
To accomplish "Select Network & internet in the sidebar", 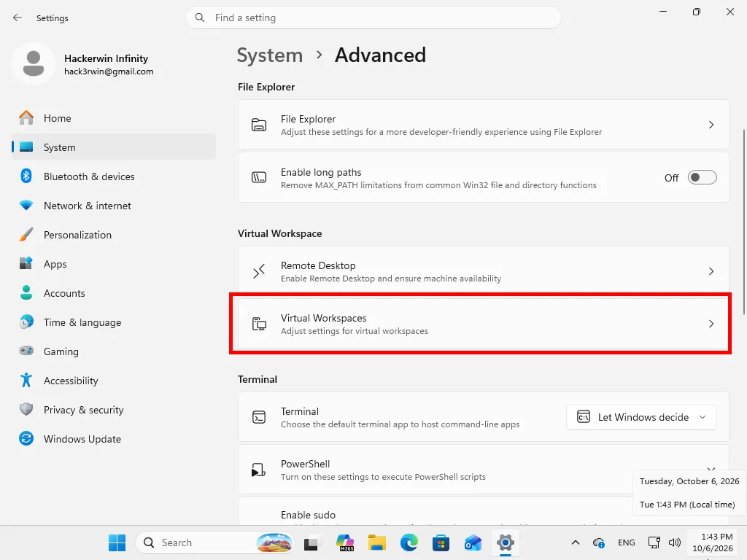I will 114,205.
